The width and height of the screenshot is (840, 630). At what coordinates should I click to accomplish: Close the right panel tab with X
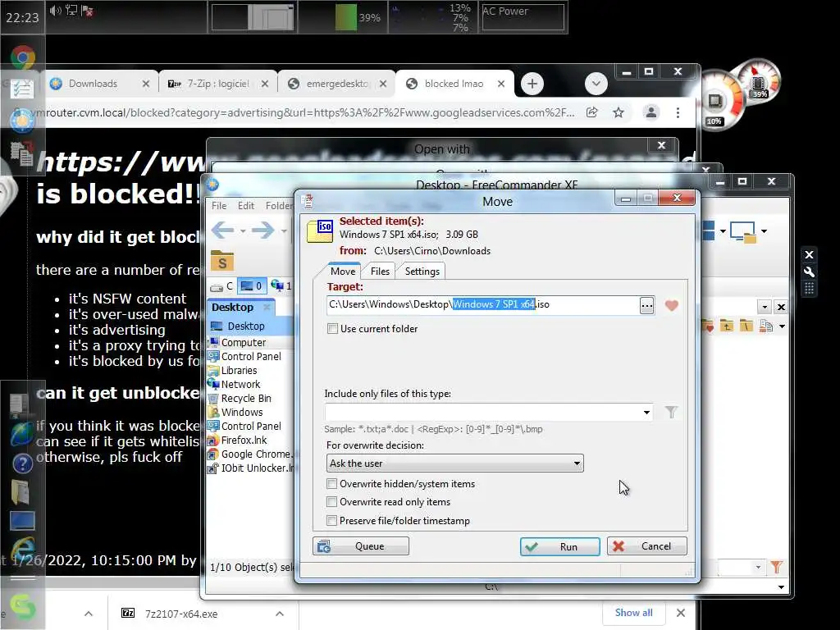[x=781, y=307]
